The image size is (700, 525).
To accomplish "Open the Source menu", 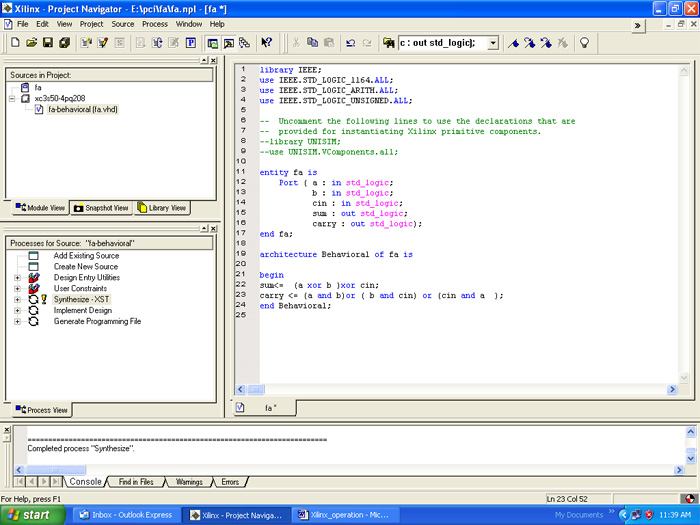I will [123, 24].
